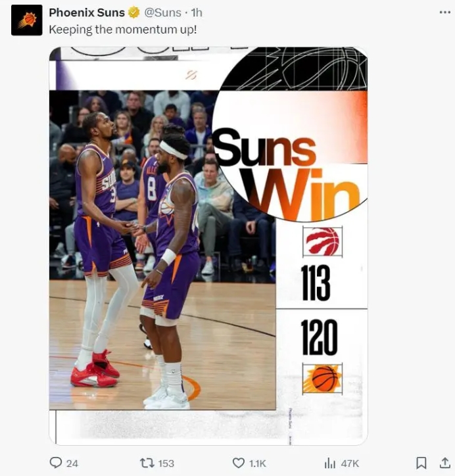Screen dimensions: 455x476
Task: Retweet the post using repost icon
Action: pos(147,463)
